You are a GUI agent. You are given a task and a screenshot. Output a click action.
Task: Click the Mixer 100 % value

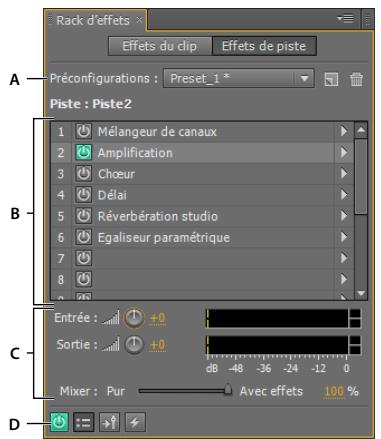334,391
